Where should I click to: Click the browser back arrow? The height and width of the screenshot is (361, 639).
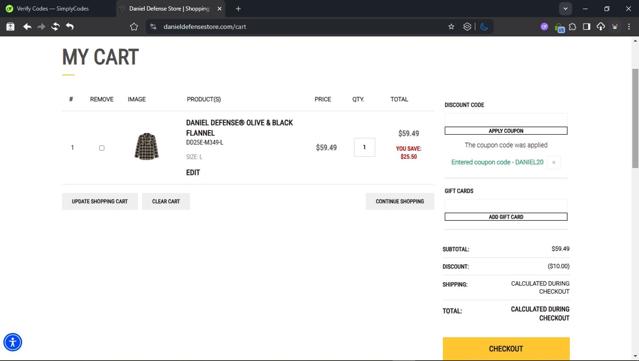tap(27, 27)
